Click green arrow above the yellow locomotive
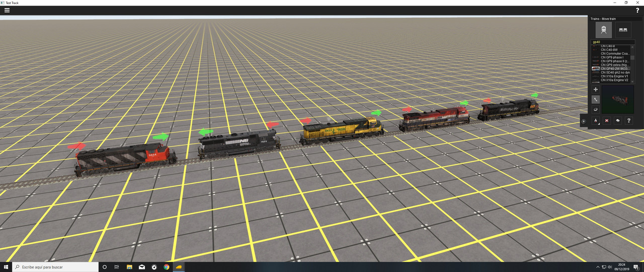644x272 pixels. (376, 113)
